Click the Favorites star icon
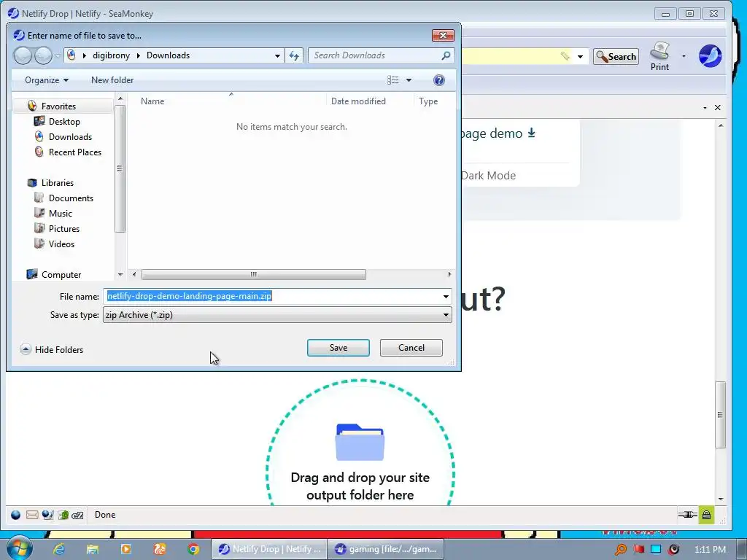The height and width of the screenshot is (560, 747). pos(32,106)
